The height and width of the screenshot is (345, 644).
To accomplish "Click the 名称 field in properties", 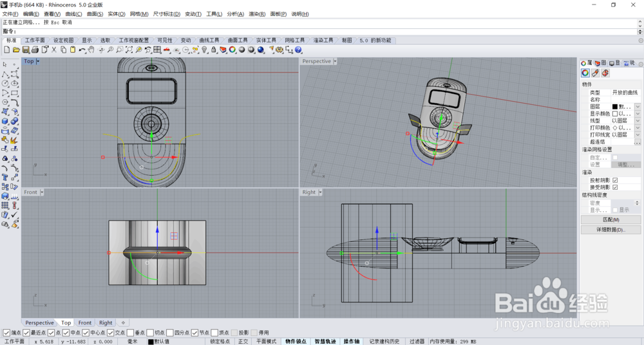I will (x=625, y=100).
